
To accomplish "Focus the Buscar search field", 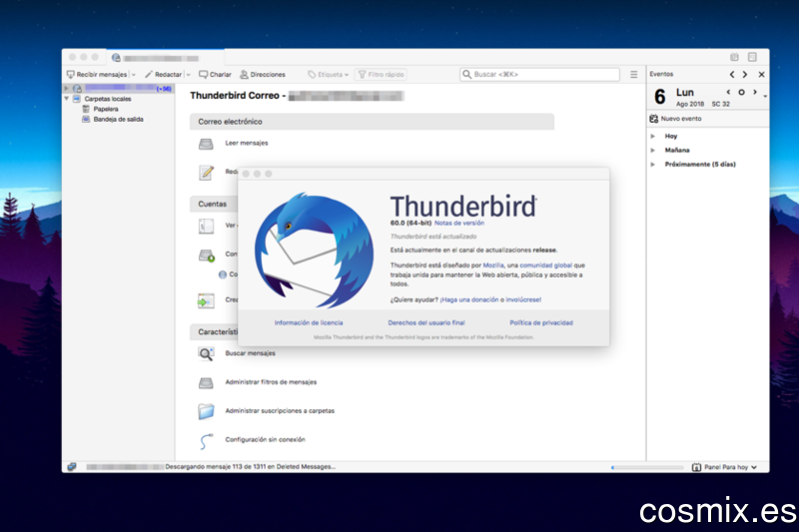I will pos(539,74).
